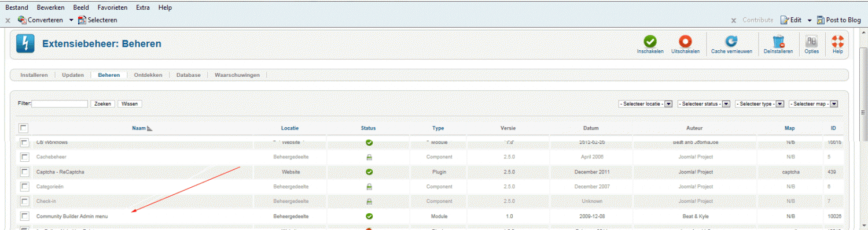Viewport: 868px width, 230px height.
Task: Sort by the Type column header
Action: click(438, 128)
